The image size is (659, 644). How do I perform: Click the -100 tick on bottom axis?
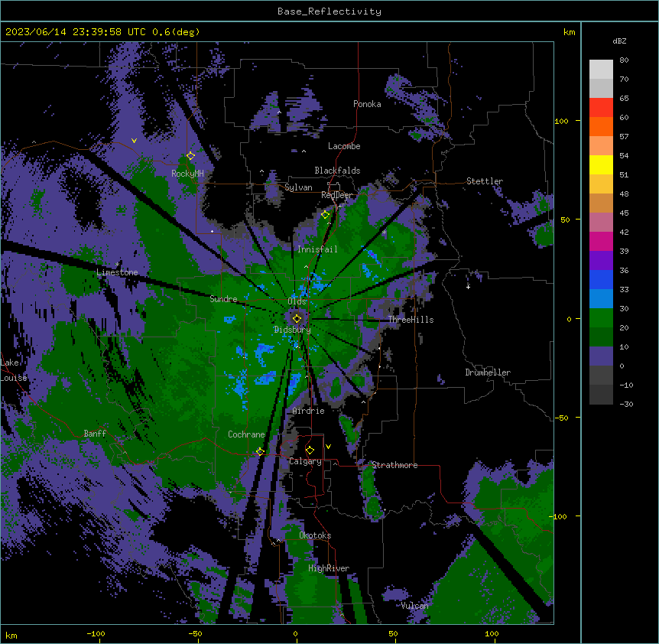click(x=96, y=633)
